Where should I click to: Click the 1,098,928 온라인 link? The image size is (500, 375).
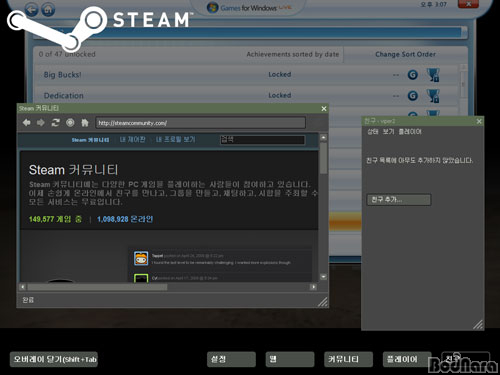[125, 219]
